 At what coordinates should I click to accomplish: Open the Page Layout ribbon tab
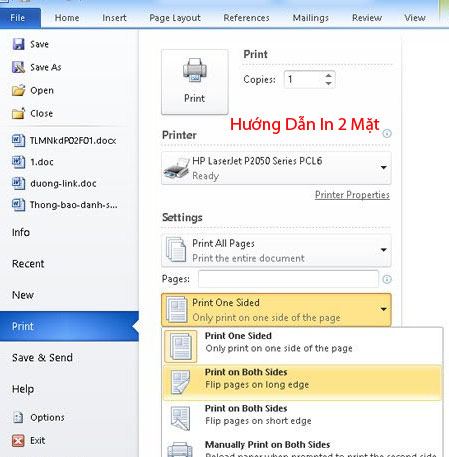click(x=175, y=18)
